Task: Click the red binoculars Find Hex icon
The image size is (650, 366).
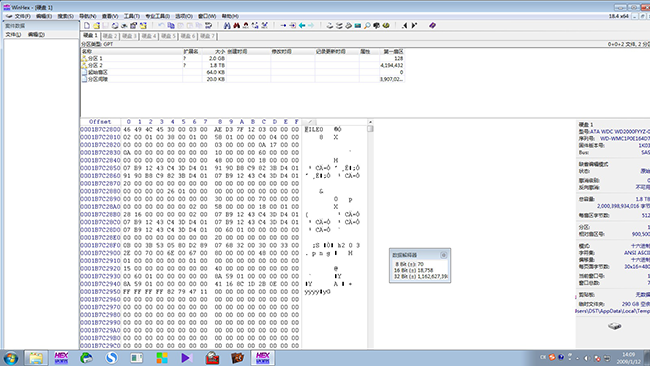Action: tap(237, 26)
